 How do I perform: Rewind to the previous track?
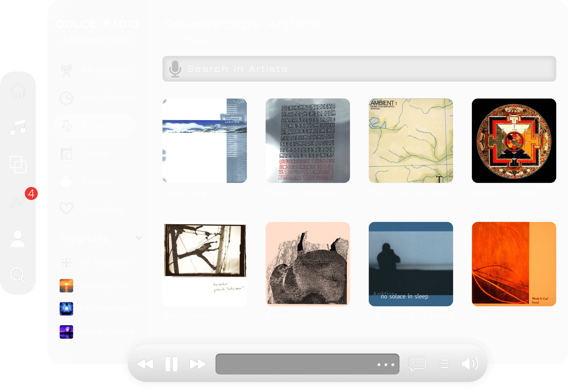pyautogui.click(x=145, y=364)
